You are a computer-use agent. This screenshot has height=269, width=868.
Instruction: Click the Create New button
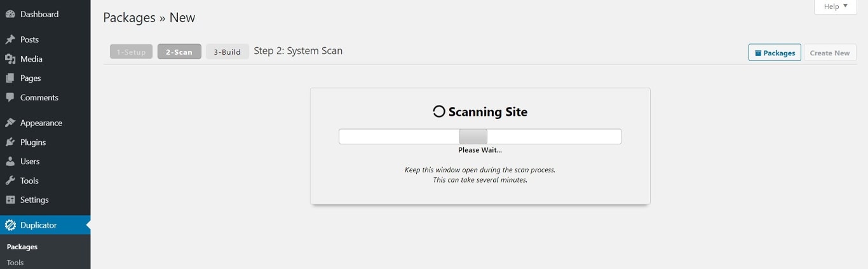[x=830, y=53]
